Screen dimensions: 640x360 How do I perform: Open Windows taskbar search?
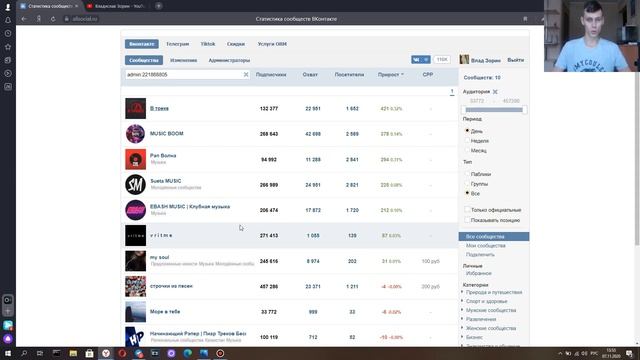(x=24, y=353)
